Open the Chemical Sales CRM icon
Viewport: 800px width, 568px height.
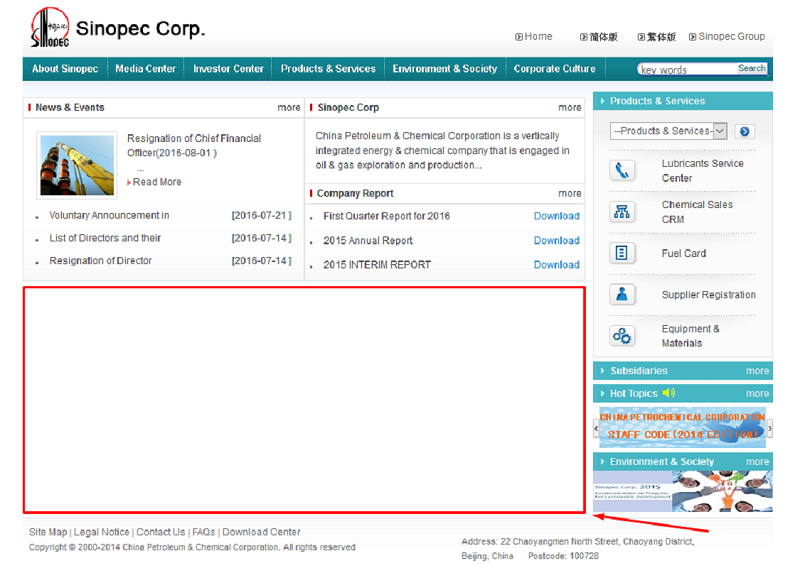622,211
